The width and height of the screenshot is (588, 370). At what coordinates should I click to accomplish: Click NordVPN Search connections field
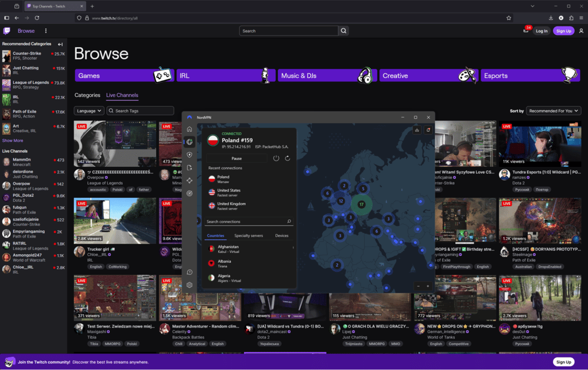(x=249, y=221)
